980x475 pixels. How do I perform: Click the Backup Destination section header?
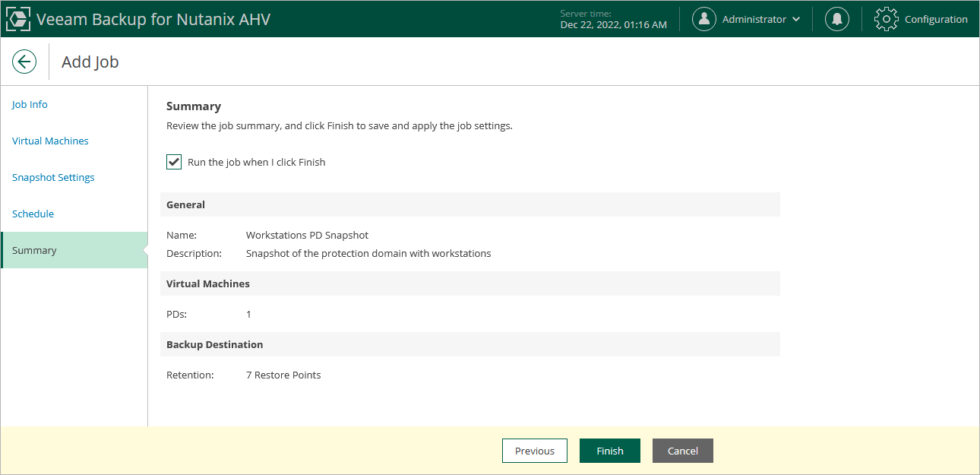coord(470,344)
